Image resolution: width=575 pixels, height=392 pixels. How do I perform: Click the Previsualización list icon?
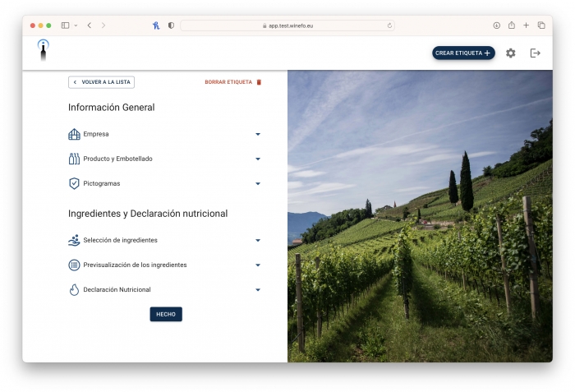(74, 265)
